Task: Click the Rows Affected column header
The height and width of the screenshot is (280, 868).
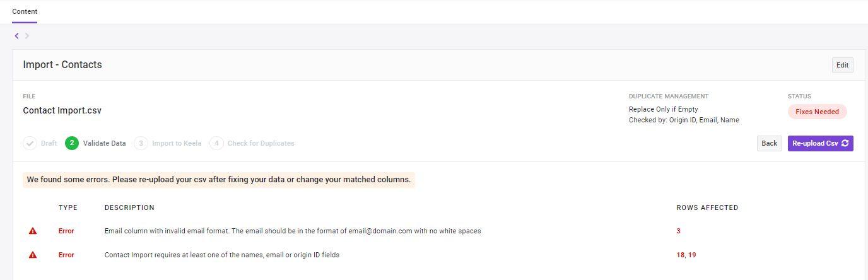Action: coord(707,207)
